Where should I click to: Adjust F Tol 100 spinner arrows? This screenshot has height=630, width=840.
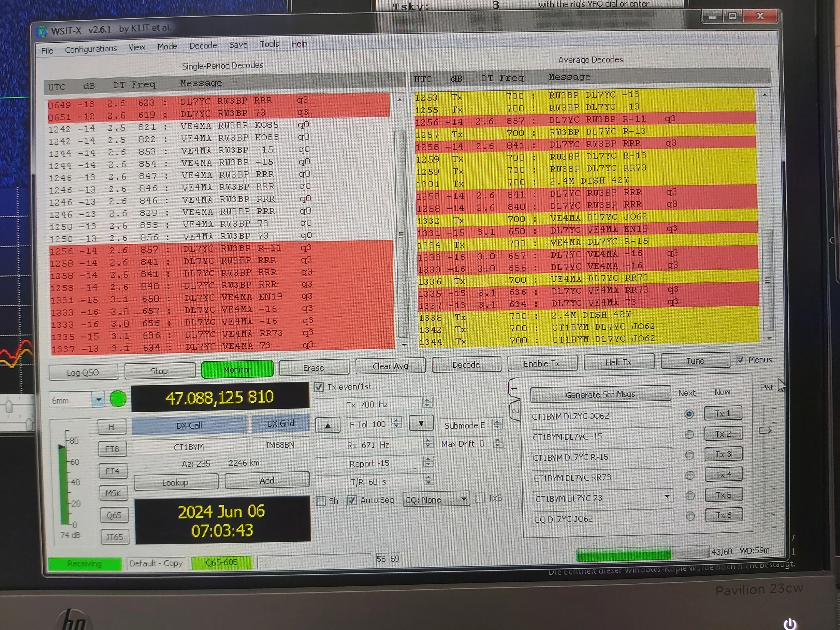396,423
